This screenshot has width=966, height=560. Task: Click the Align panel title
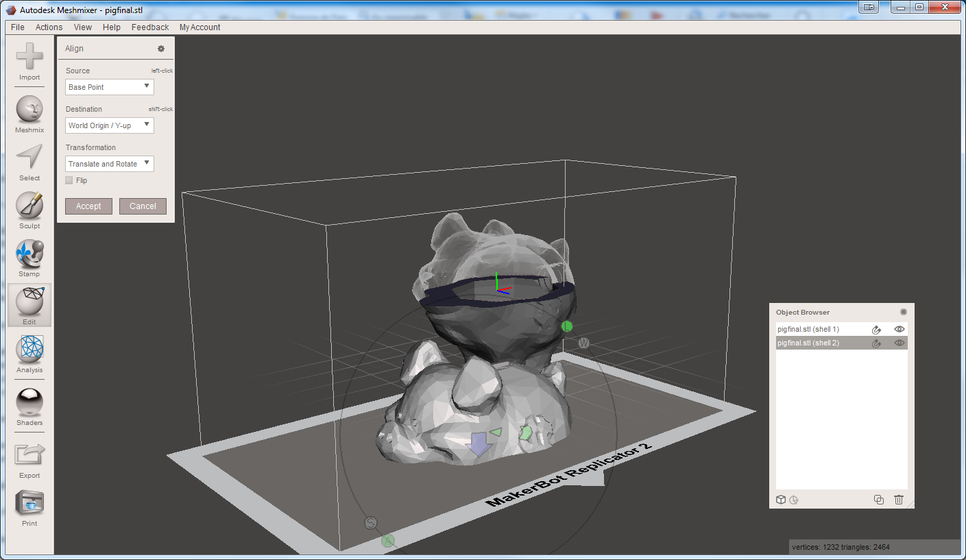click(x=74, y=49)
